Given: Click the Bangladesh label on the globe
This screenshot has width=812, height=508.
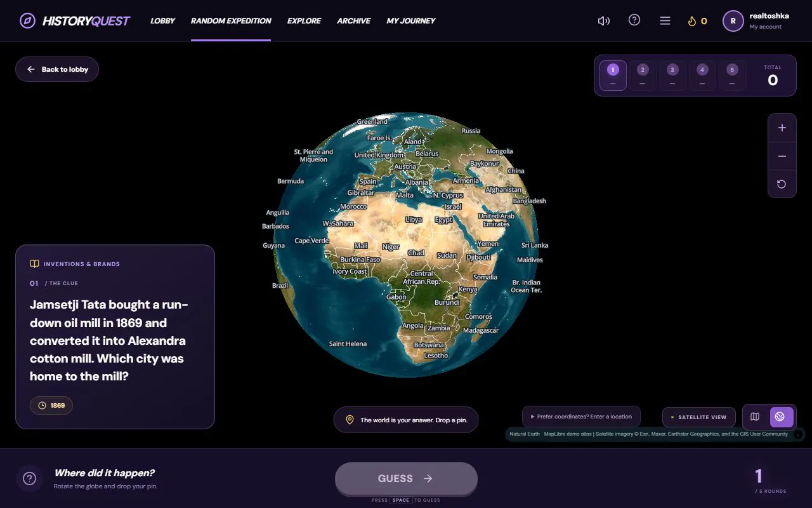Looking at the screenshot, I should point(529,201).
